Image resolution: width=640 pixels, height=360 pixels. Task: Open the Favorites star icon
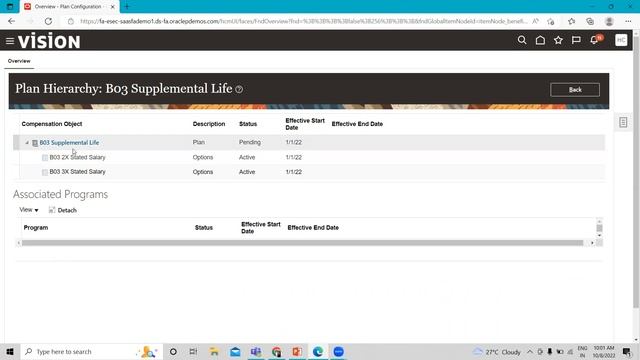click(x=558, y=40)
